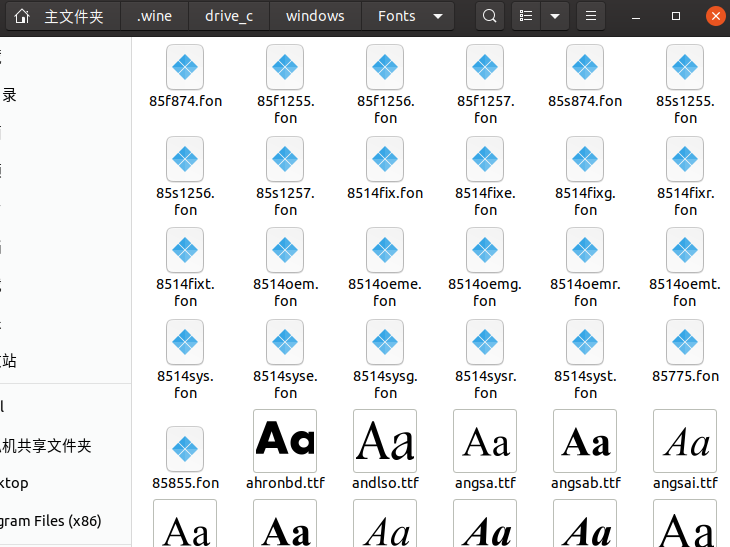The image size is (730, 547).
Task: Go to the home folder 主文件夹
Action: 63,16
